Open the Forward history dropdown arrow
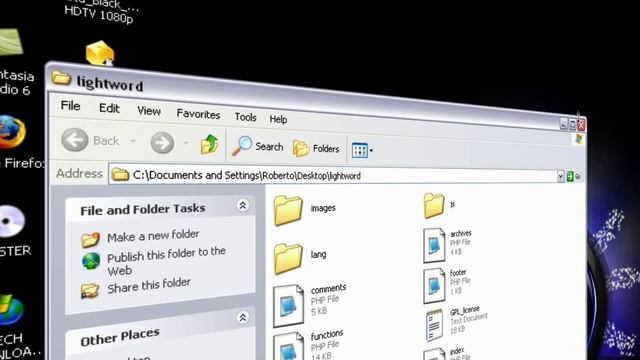The height and width of the screenshot is (360, 640). click(186, 143)
